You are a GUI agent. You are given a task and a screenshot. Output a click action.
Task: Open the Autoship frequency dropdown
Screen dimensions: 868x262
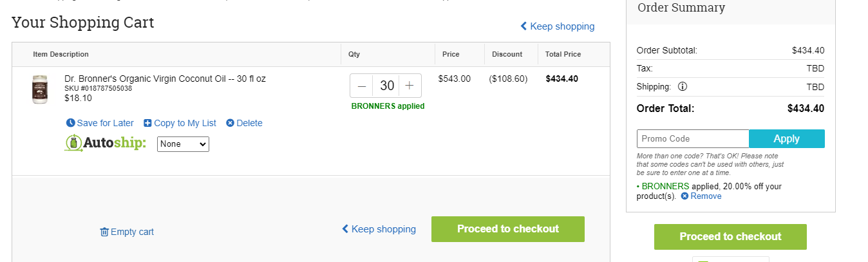point(183,144)
